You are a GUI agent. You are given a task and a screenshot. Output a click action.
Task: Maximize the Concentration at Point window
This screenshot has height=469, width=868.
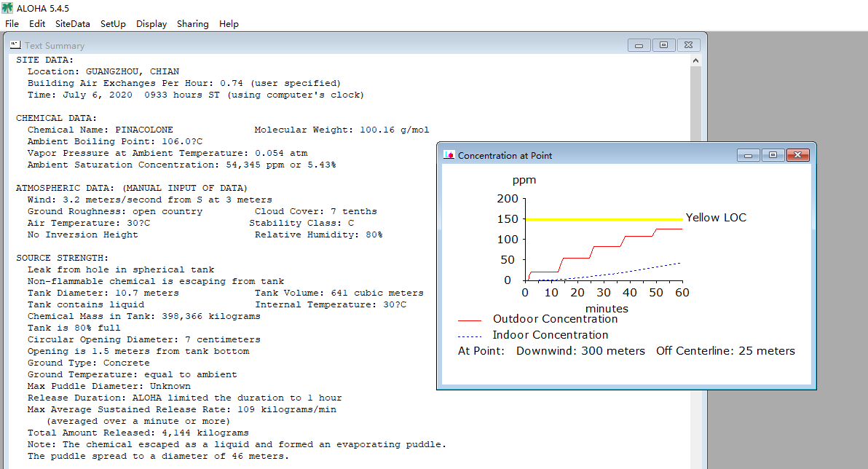point(773,155)
